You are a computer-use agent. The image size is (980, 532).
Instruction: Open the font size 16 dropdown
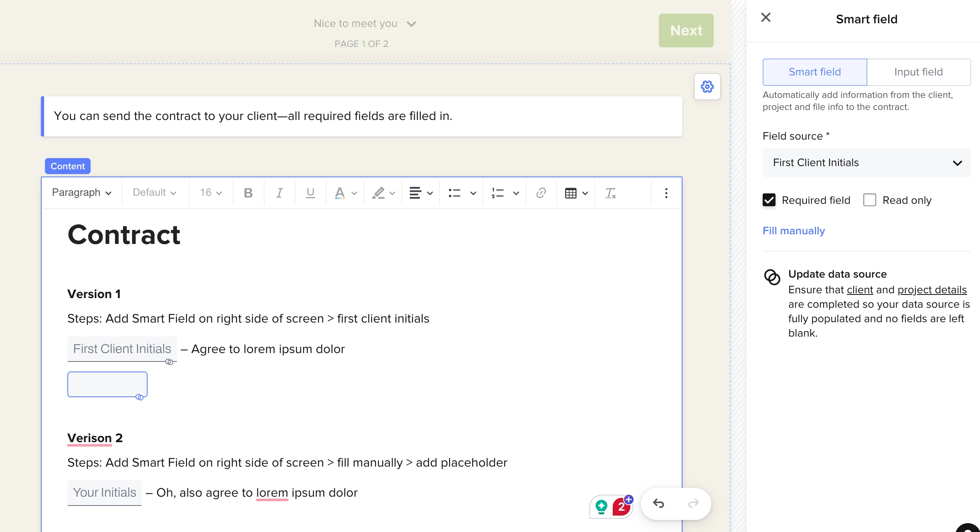(211, 193)
